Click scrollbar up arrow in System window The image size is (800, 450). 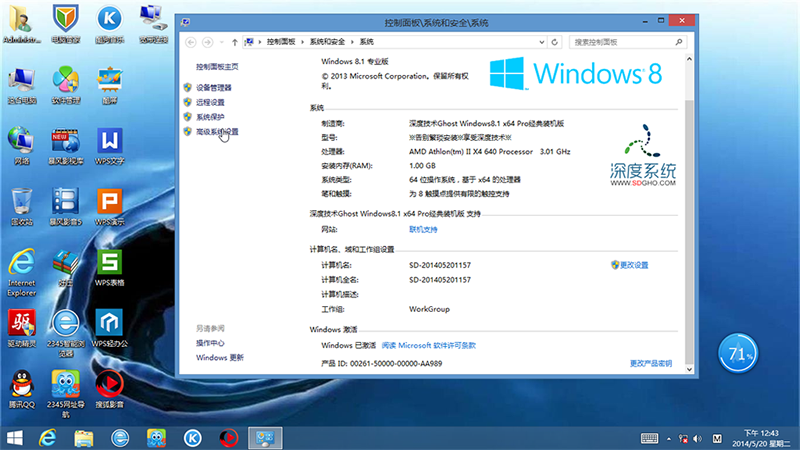[689, 59]
